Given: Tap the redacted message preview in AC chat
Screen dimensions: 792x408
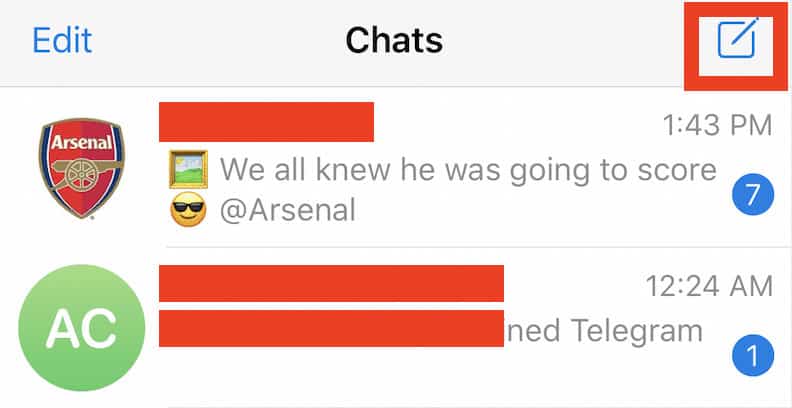Looking at the screenshot, I should coord(331,328).
